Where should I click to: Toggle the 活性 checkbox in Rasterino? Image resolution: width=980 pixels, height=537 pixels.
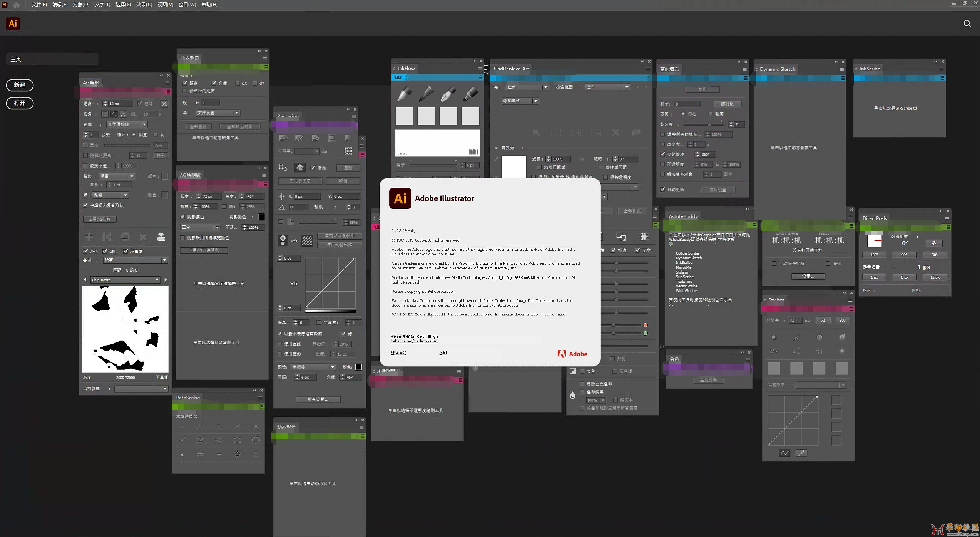coord(313,168)
